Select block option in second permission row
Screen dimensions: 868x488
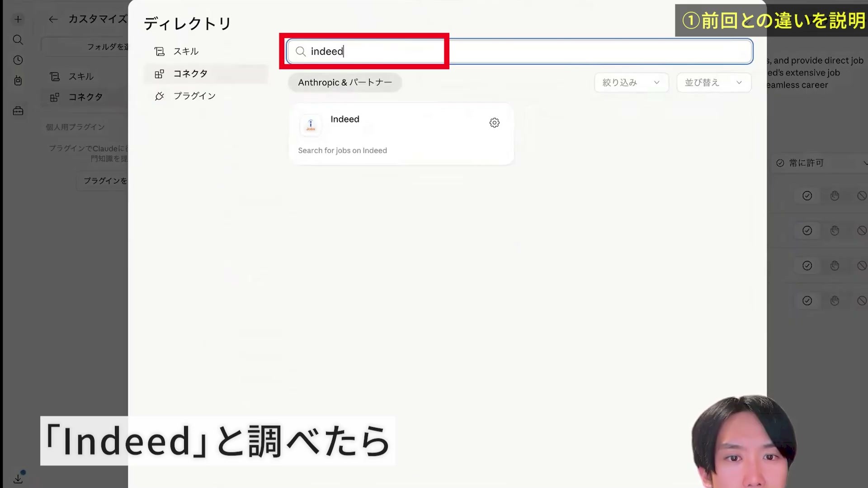tap(862, 231)
